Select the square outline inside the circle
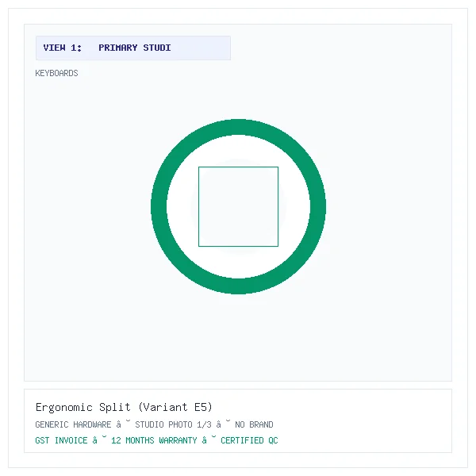Screen dimensions: 476x476 (238, 206)
